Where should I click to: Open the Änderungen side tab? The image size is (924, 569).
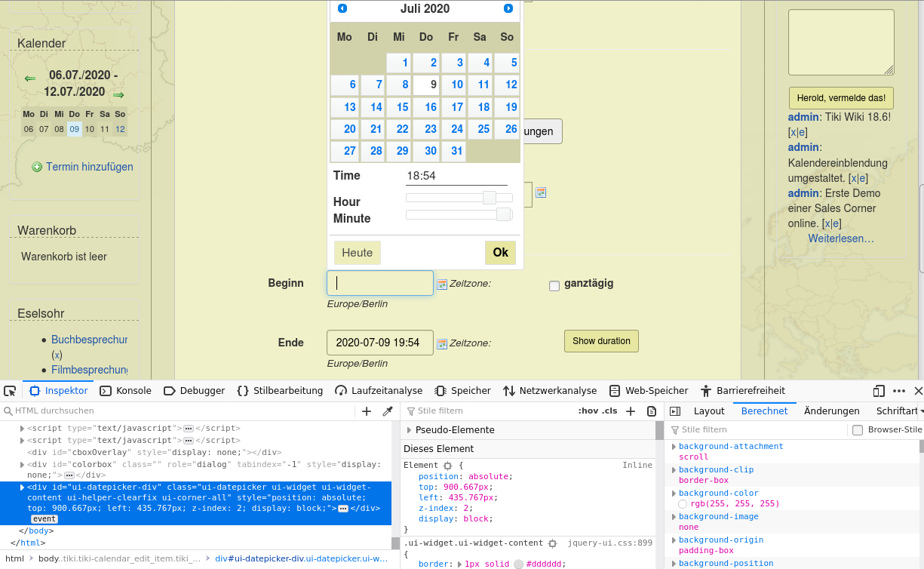coord(832,411)
